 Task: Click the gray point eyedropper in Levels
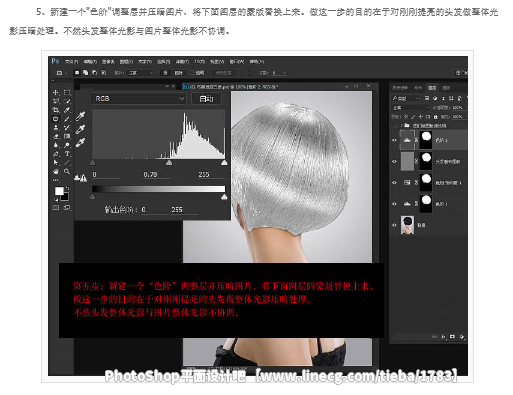click(x=80, y=129)
